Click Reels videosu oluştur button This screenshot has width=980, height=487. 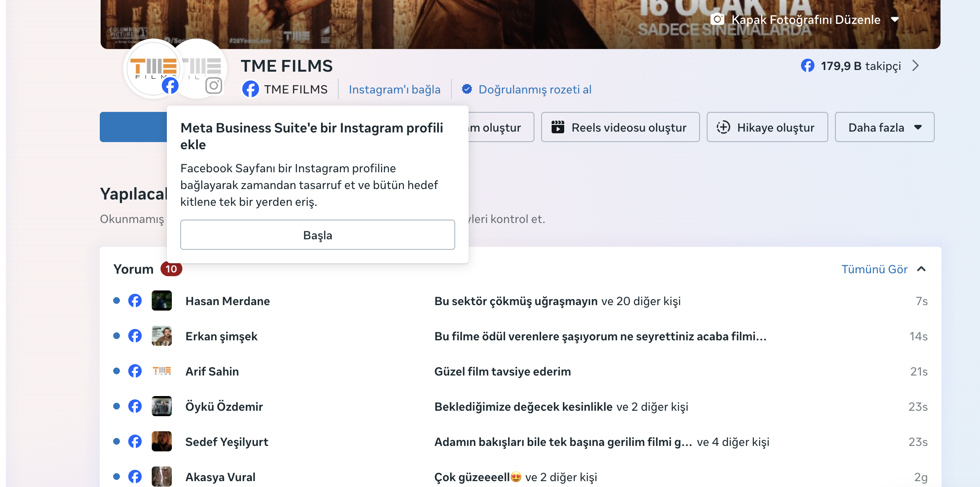(x=620, y=127)
